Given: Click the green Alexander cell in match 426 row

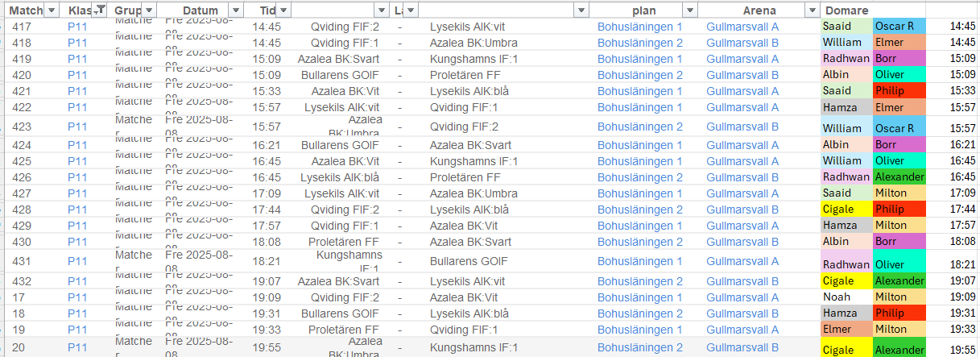Looking at the screenshot, I should pos(899,177).
